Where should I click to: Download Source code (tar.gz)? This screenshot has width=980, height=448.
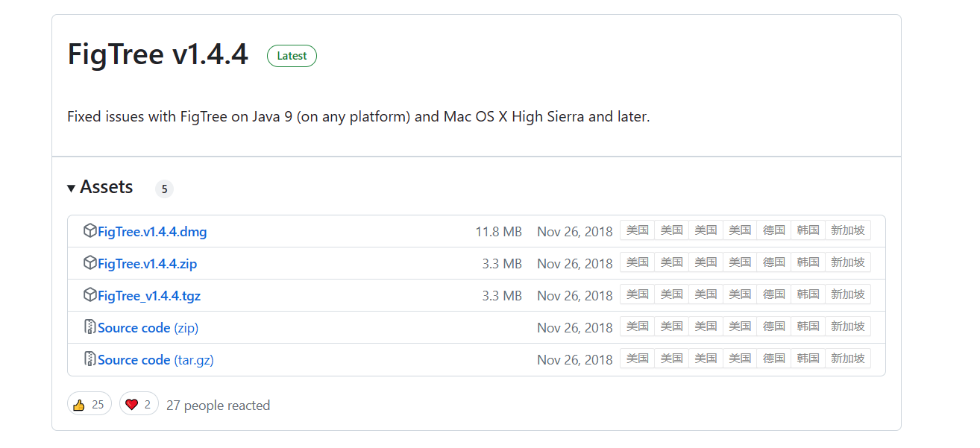point(156,360)
